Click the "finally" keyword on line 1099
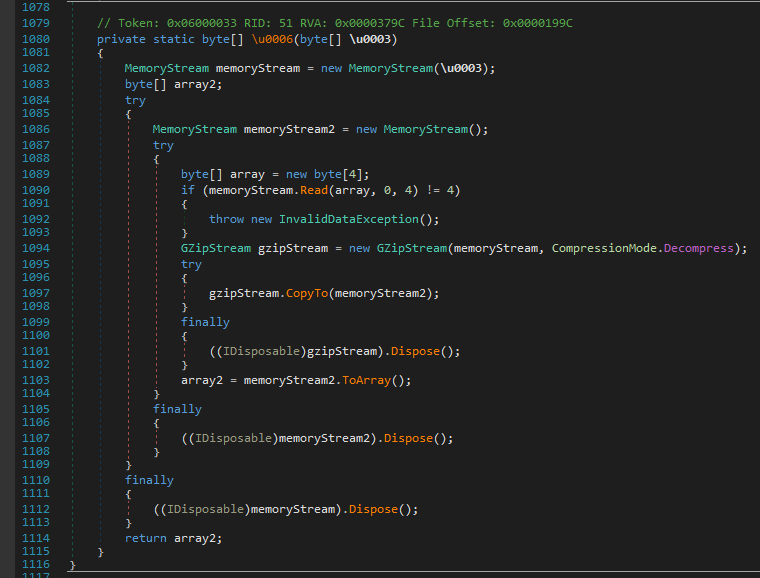Image resolution: width=760 pixels, height=578 pixels. coord(205,323)
